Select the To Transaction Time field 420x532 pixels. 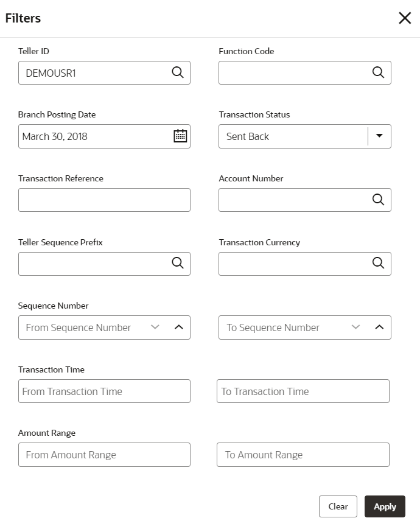pos(303,391)
